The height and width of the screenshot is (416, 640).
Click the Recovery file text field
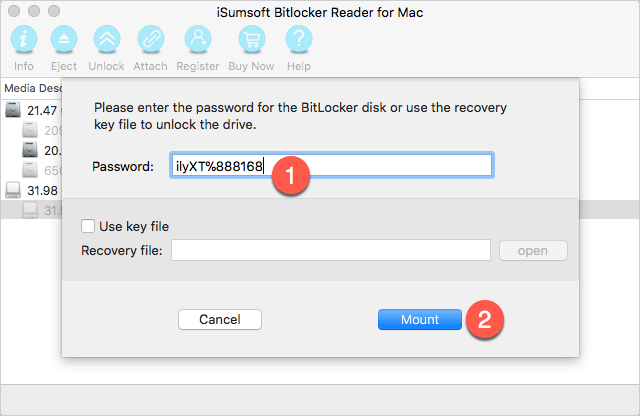pos(330,250)
